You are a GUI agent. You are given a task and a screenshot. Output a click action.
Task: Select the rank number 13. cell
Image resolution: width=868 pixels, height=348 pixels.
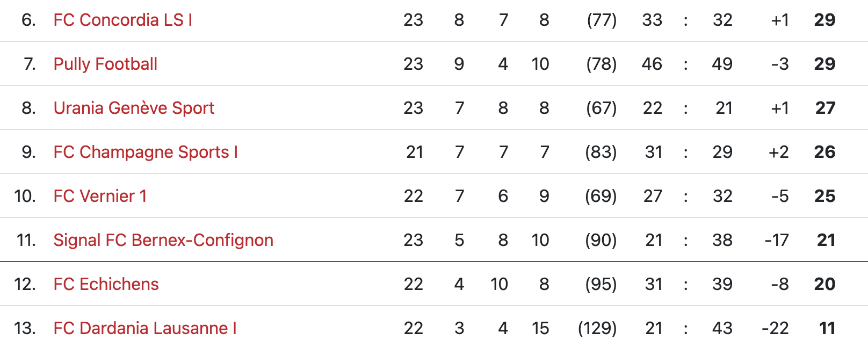25,328
